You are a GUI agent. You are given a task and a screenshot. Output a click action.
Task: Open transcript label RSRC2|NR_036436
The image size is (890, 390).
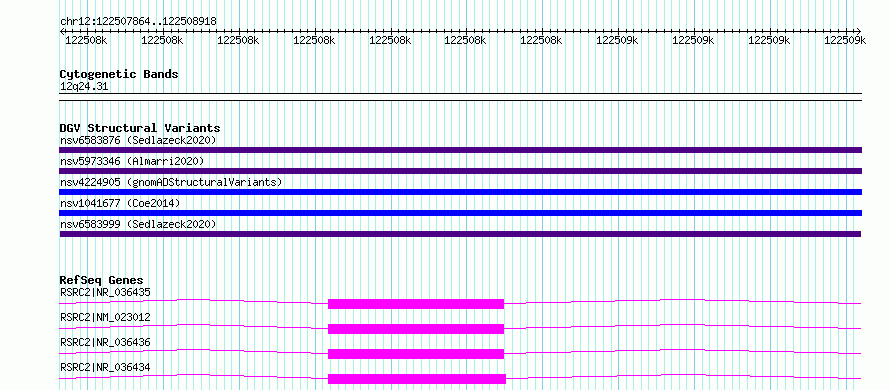click(105, 342)
